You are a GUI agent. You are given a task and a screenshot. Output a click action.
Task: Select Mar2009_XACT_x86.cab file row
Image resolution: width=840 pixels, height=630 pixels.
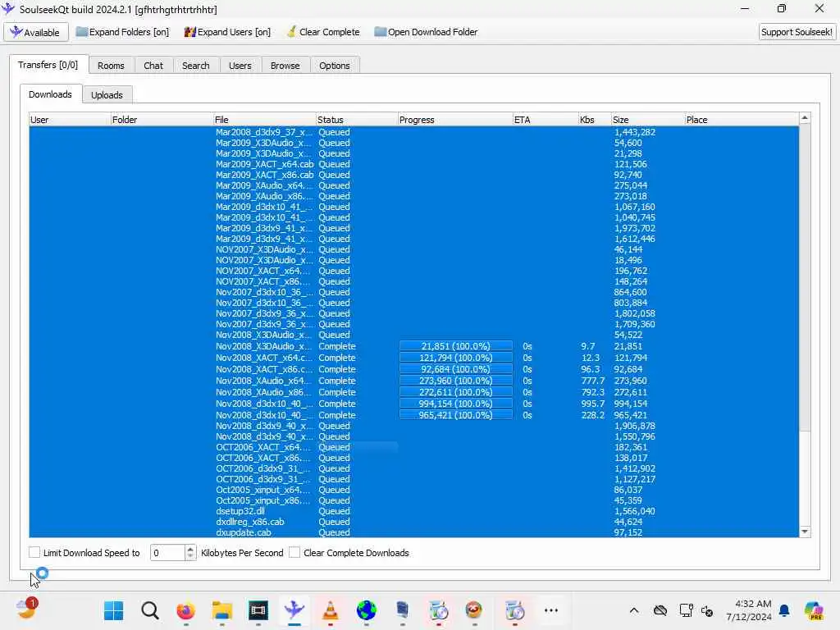pyautogui.click(x=413, y=176)
